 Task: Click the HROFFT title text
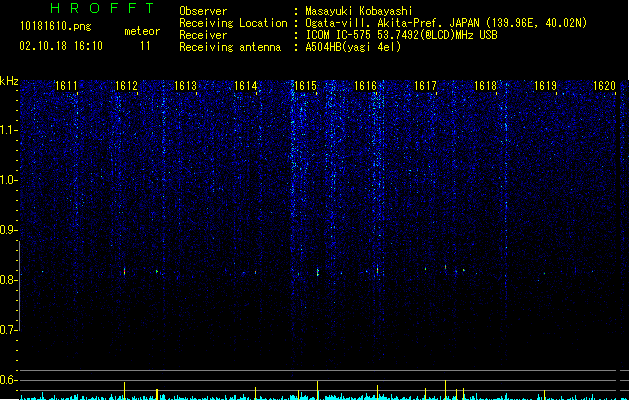pyautogui.click(x=103, y=8)
